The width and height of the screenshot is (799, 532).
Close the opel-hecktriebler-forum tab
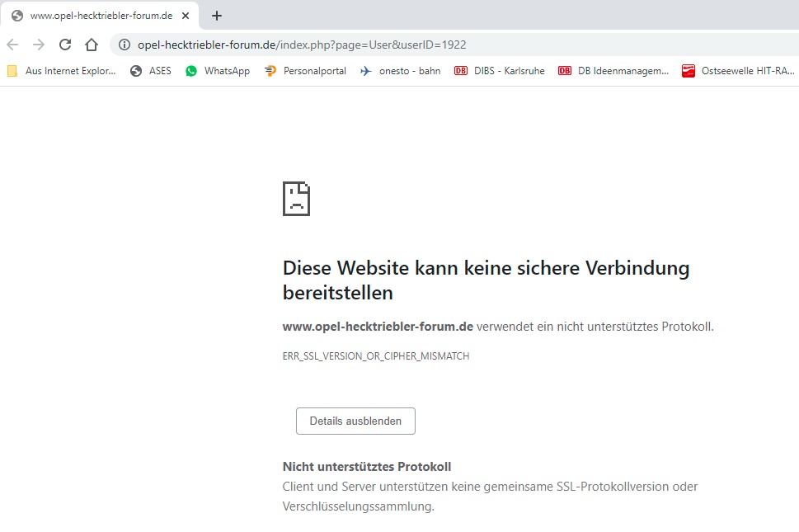(185, 16)
